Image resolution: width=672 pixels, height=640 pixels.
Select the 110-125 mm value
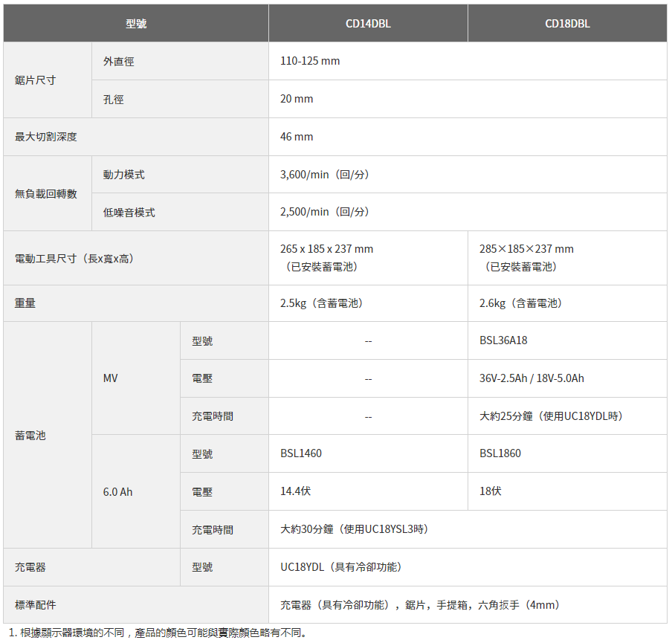point(310,61)
